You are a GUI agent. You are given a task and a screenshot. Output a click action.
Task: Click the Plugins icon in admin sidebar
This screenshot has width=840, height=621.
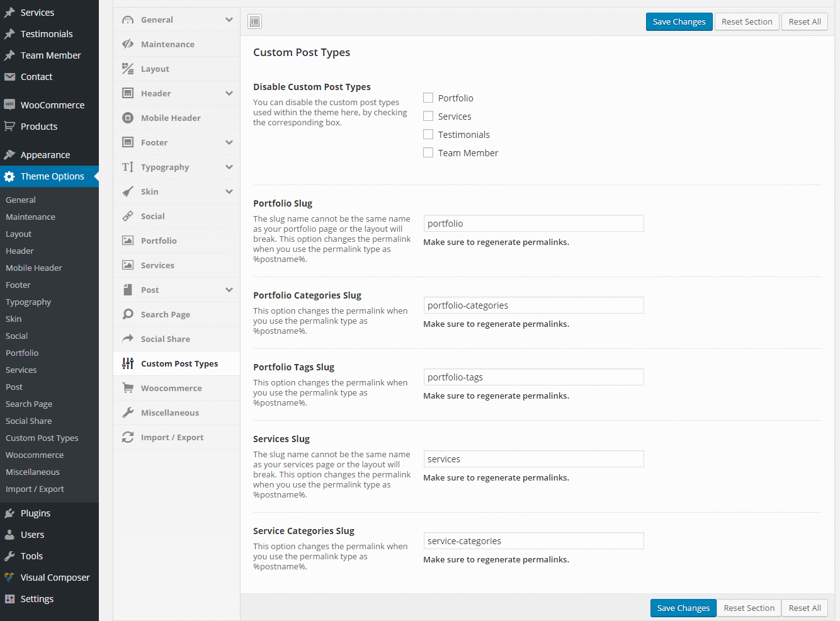9,513
